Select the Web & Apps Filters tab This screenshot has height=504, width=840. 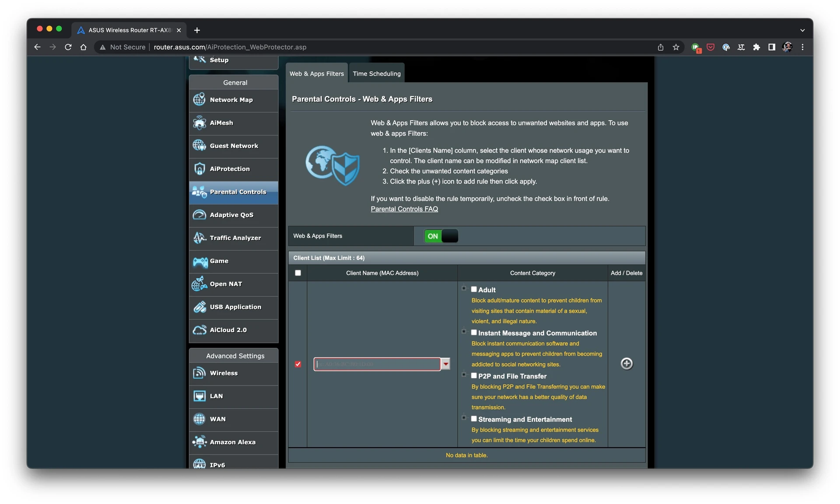317,73
